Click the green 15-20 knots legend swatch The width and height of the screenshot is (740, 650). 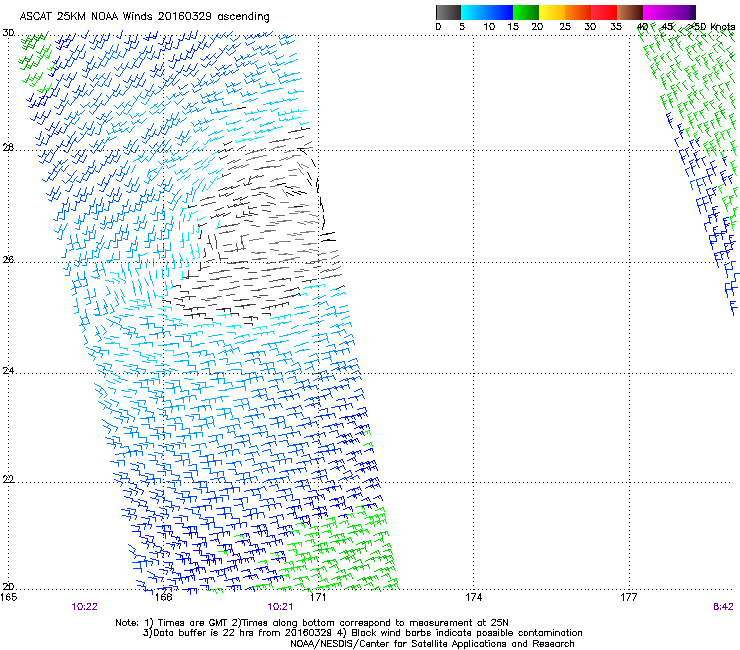[526, 12]
